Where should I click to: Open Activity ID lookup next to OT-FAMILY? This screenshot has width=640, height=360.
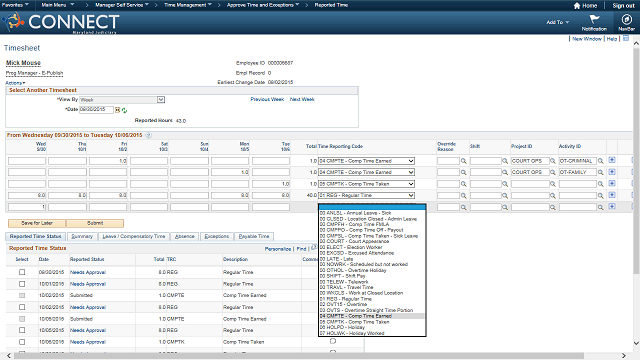[x=600, y=173]
